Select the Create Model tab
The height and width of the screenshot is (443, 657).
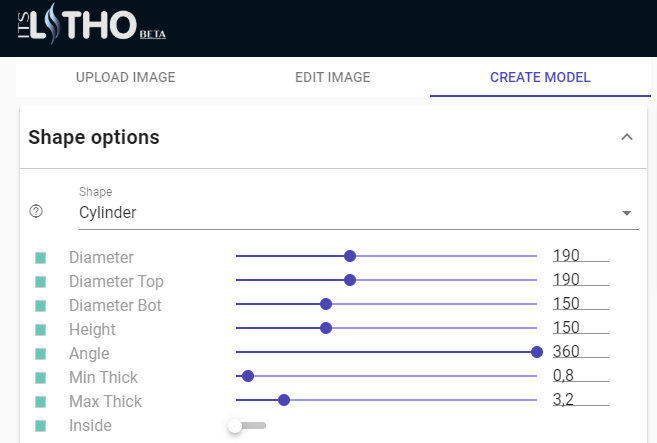(540, 77)
